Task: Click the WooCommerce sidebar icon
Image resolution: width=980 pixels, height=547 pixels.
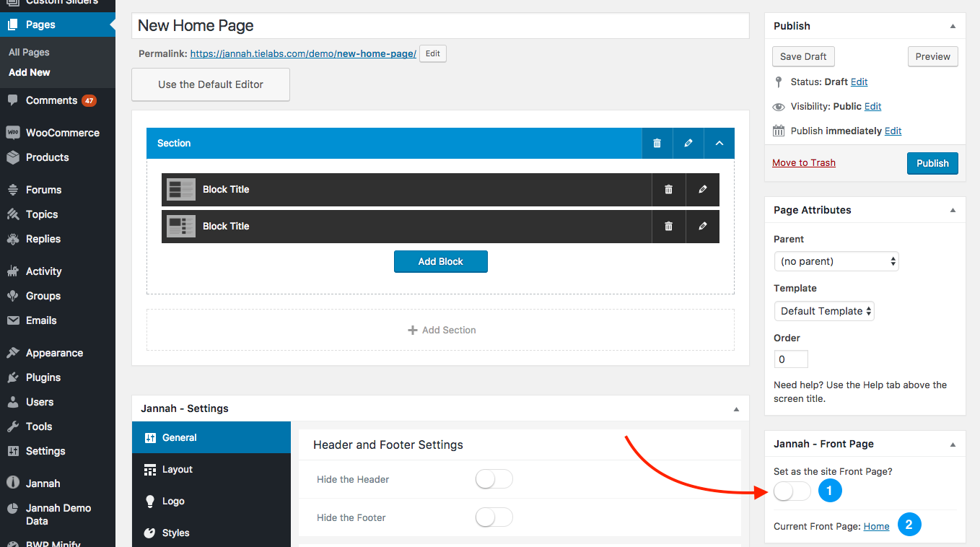Action: coord(12,133)
